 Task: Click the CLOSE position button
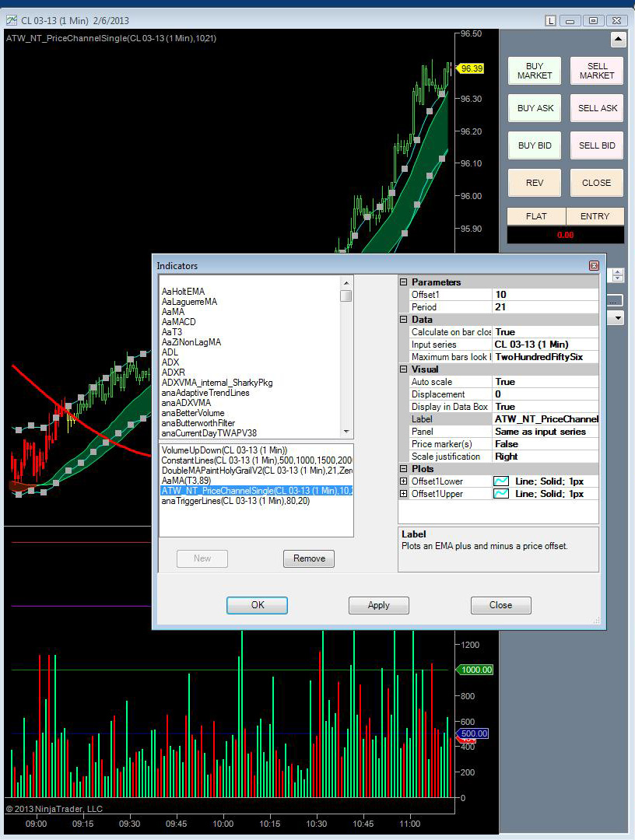point(597,184)
